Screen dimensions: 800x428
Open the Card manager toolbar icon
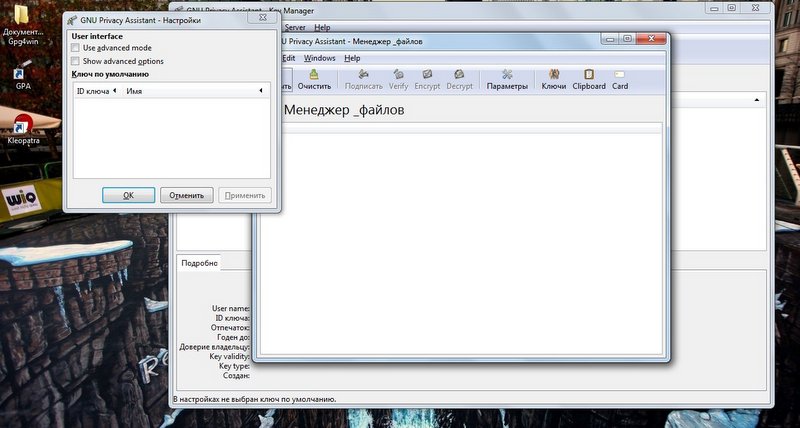pyautogui.click(x=620, y=80)
